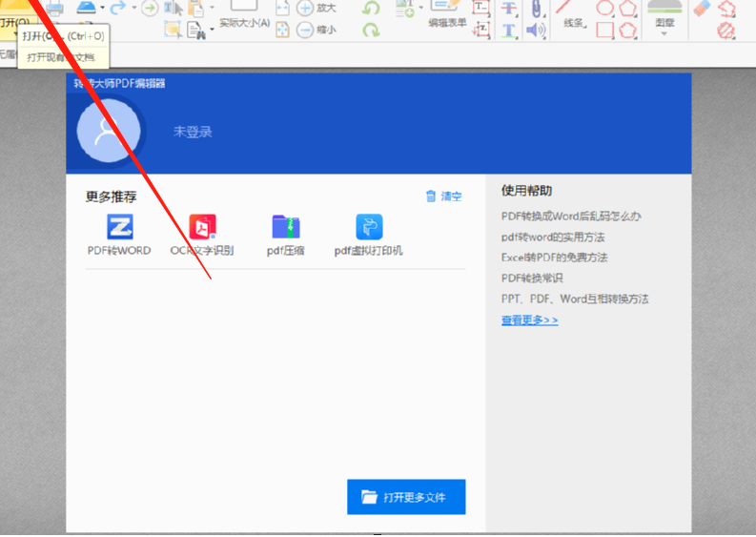Open the PDF转WORD tool
Screen dimensions: 756x537
(119, 235)
